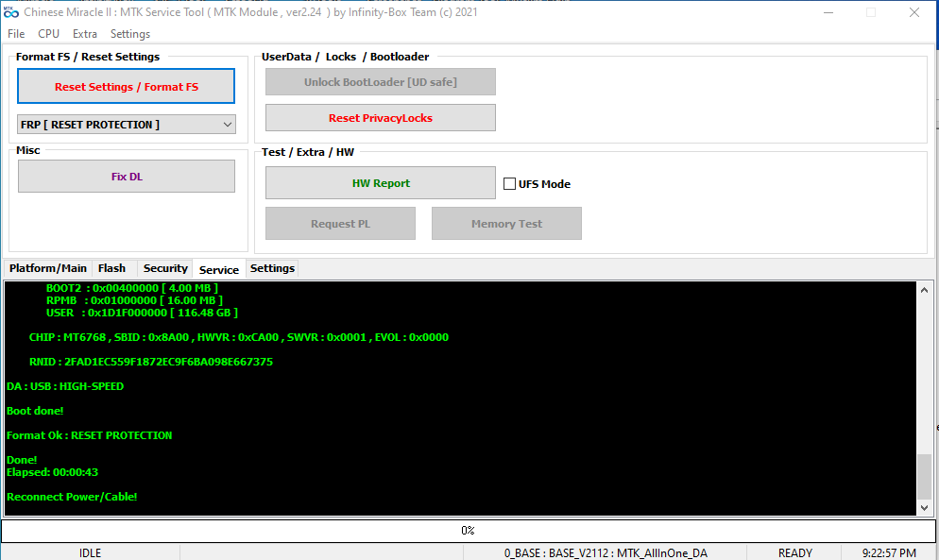Click the 'CHIP : MT6768' log line
Viewport: 939px width, 560px height.
239,337
